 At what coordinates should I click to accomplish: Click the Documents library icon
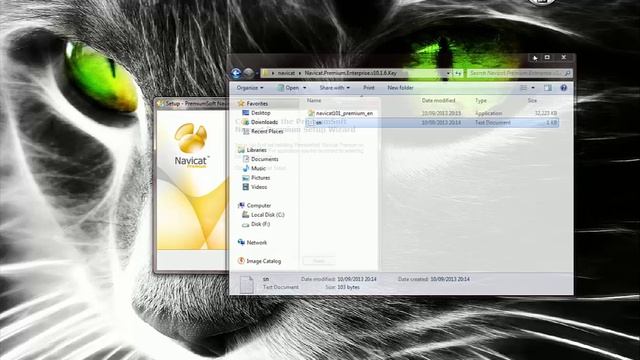pos(246,159)
